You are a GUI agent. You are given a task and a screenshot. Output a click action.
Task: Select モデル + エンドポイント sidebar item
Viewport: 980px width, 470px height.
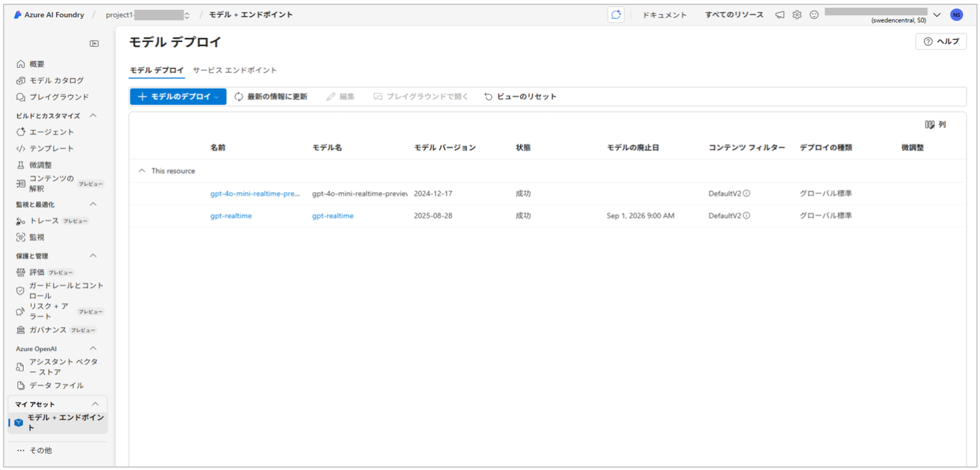click(58, 422)
